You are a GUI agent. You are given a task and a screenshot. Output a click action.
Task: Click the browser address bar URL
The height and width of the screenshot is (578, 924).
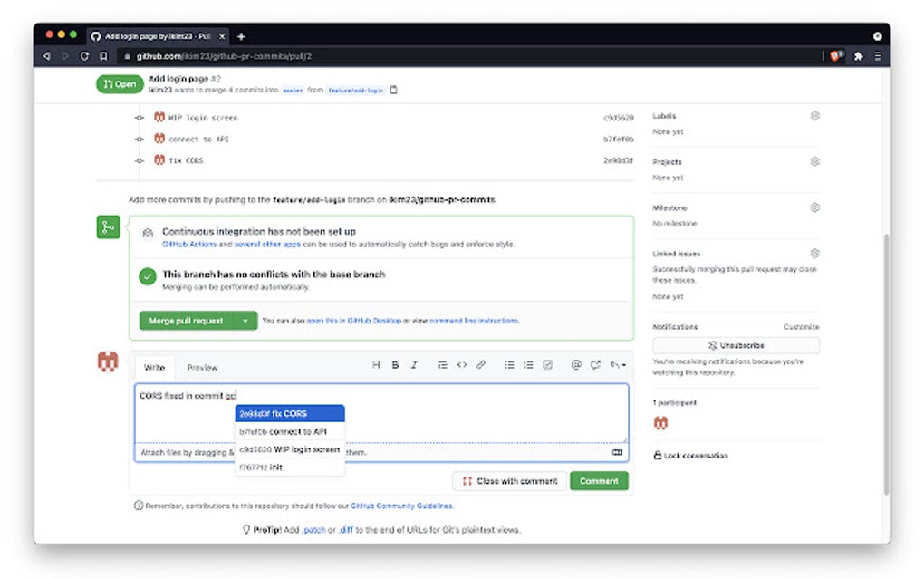(224, 56)
